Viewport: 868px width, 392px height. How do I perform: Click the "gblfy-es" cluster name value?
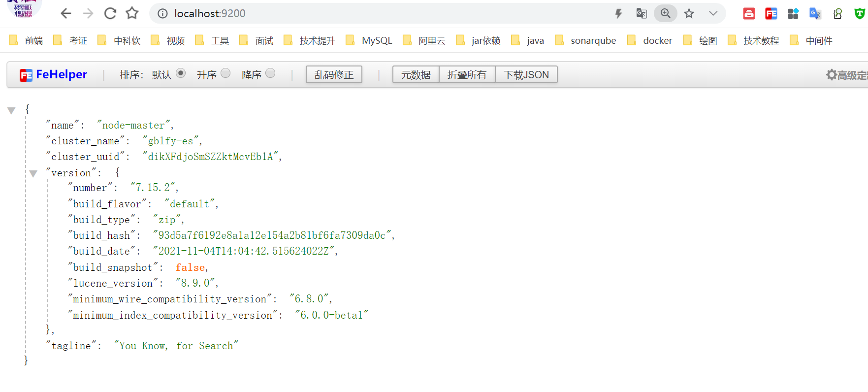[x=170, y=141]
